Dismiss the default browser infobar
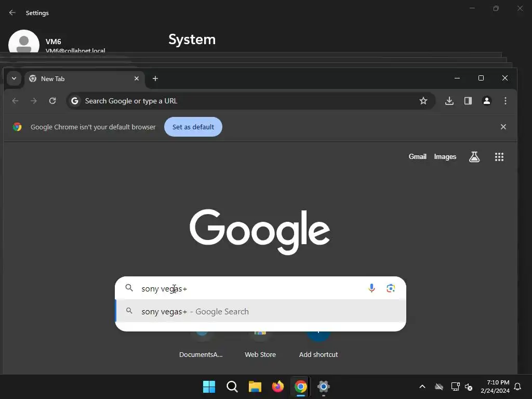Image resolution: width=532 pixels, height=399 pixels. pos(503,127)
